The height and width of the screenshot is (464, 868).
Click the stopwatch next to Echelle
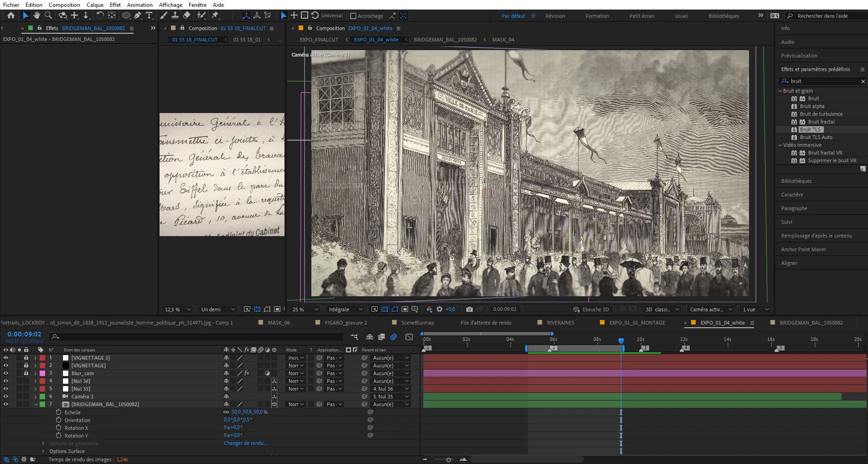[x=58, y=412]
